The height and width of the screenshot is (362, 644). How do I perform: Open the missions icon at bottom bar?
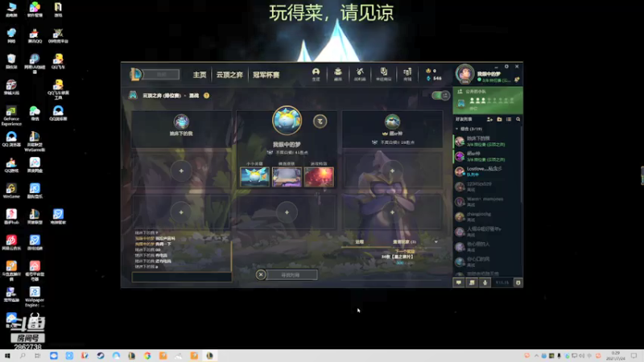click(472, 282)
